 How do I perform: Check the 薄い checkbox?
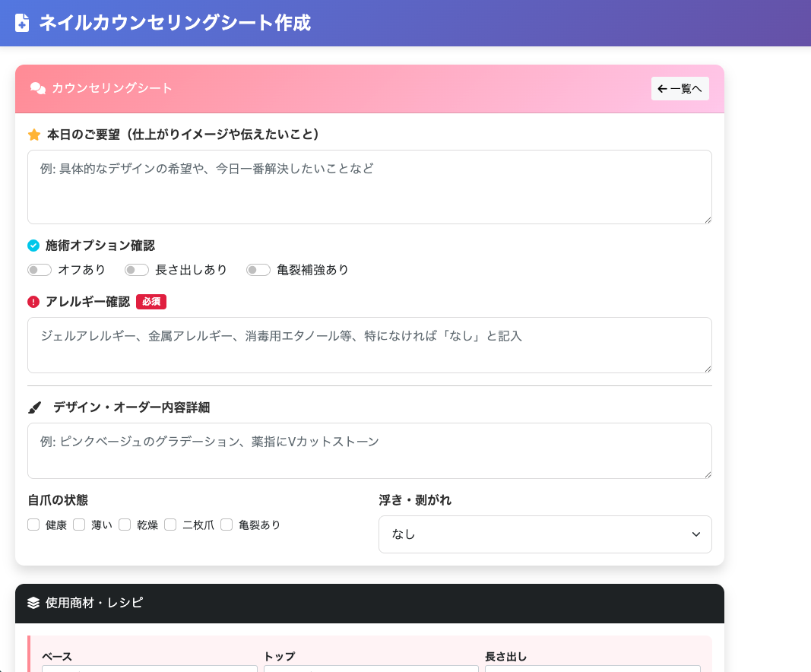pyautogui.click(x=79, y=525)
